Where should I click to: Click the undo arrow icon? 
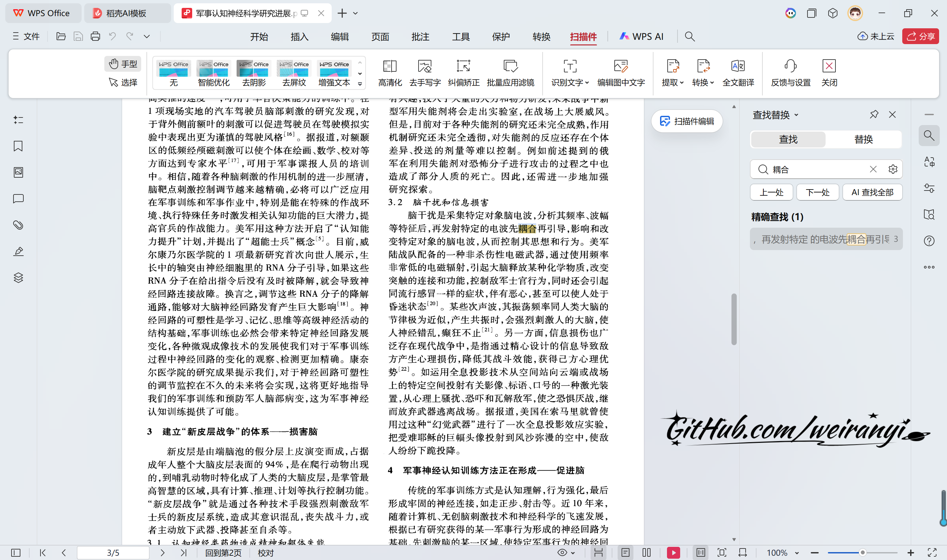pyautogui.click(x=113, y=37)
